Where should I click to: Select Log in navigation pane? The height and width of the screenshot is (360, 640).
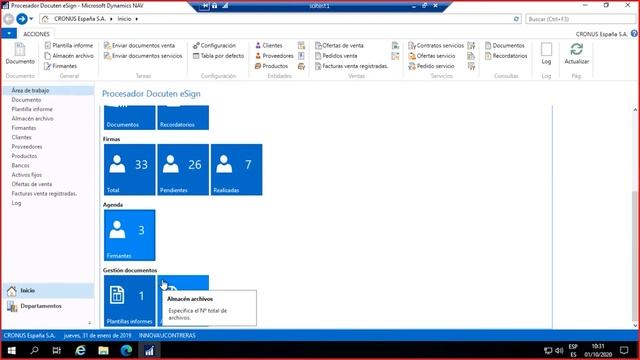(16, 203)
